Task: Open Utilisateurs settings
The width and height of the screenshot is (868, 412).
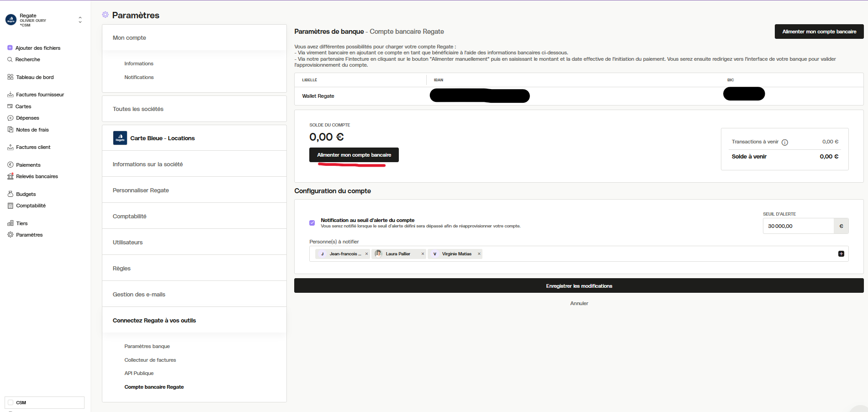Action: (194, 242)
